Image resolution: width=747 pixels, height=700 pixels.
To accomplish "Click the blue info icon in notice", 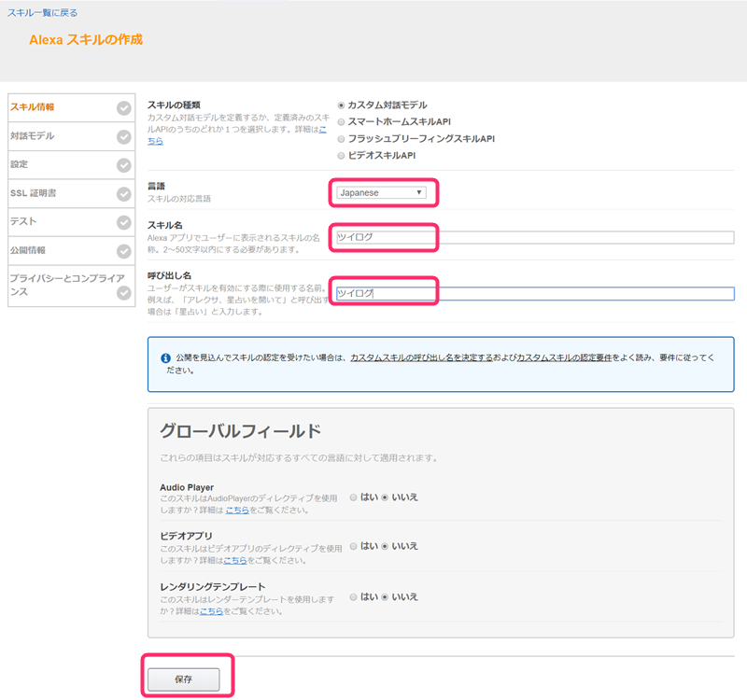I will [165, 358].
